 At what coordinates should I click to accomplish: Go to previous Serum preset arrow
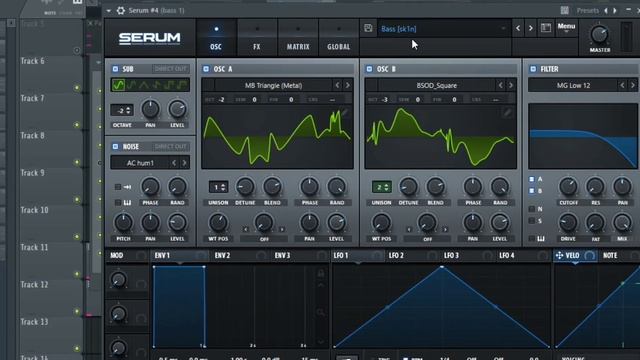coord(518,28)
